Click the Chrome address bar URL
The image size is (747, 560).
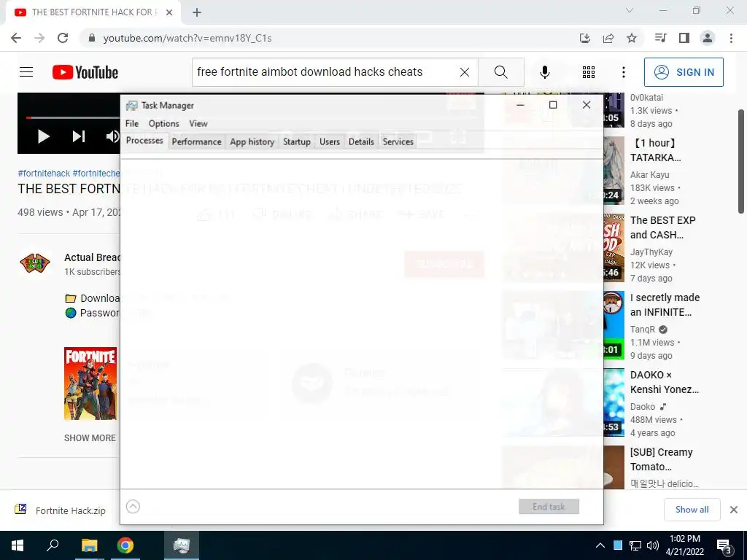pos(187,38)
